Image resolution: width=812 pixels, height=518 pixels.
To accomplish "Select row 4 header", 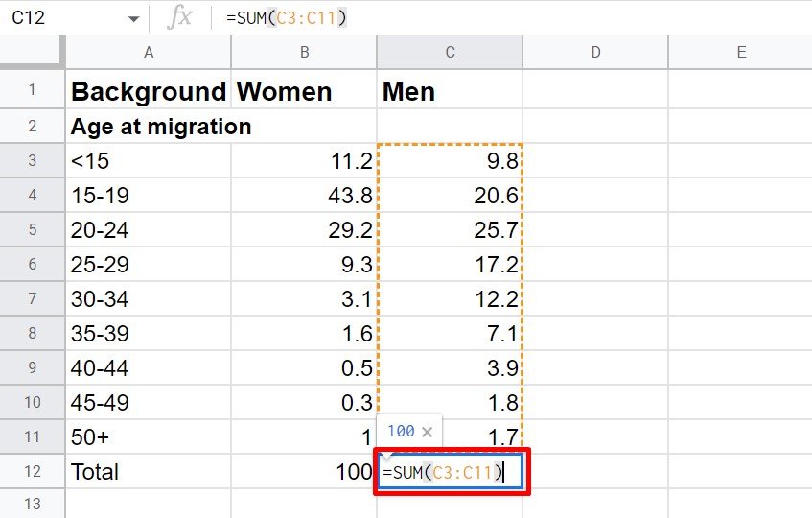I will [x=32, y=196].
